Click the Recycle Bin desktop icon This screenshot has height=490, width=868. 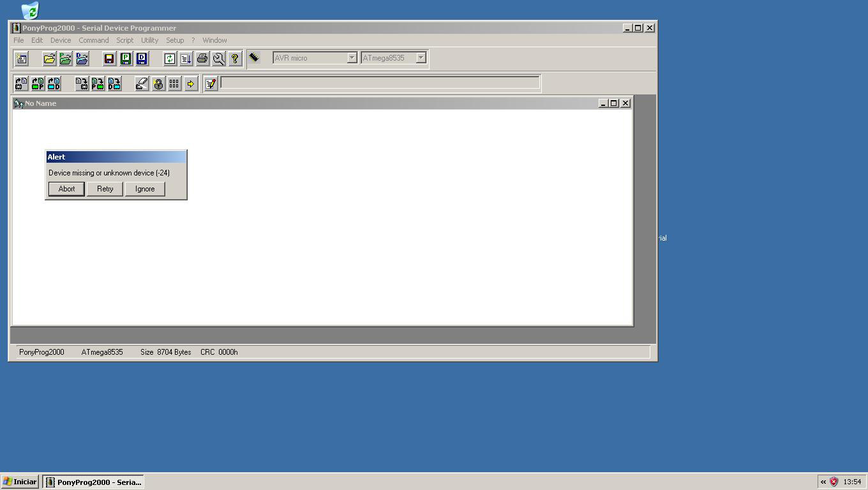point(29,10)
